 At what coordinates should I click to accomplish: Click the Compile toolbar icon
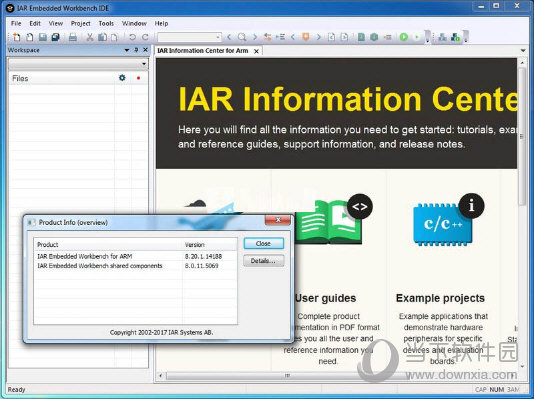click(361, 37)
